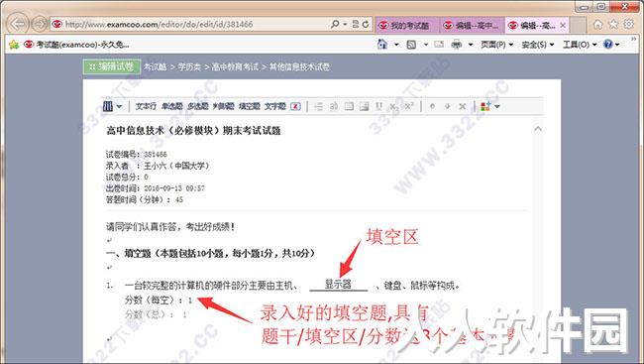
Task: Click the Print icon in command bar
Action: (x=457, y=45)
